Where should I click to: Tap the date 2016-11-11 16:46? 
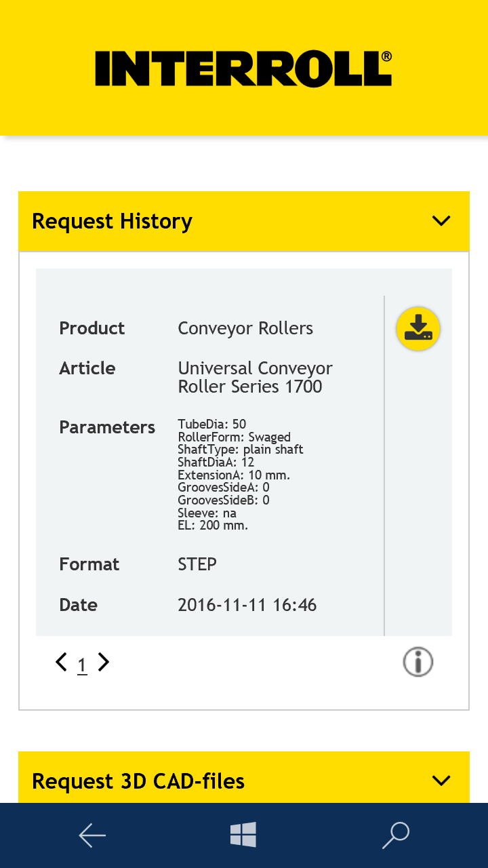247,605
